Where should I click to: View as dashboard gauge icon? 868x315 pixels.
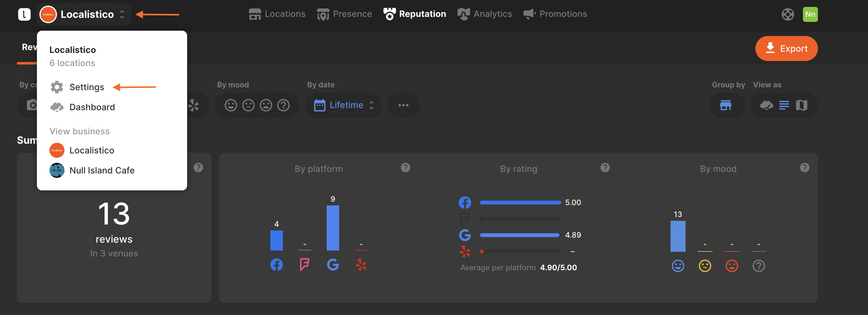(x=766, y=105)
